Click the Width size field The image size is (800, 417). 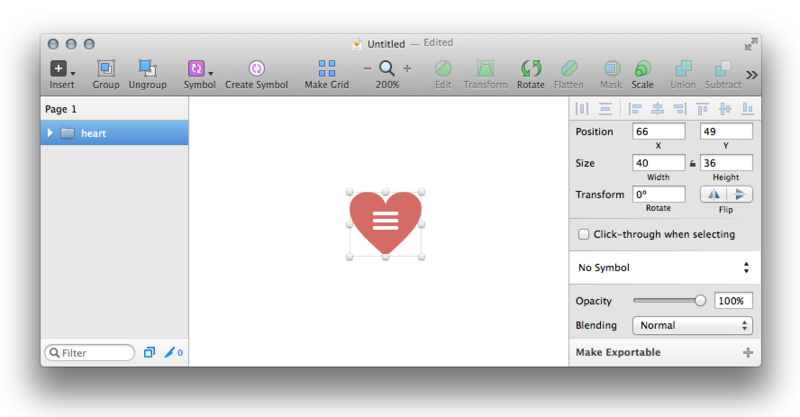point(659,163)
